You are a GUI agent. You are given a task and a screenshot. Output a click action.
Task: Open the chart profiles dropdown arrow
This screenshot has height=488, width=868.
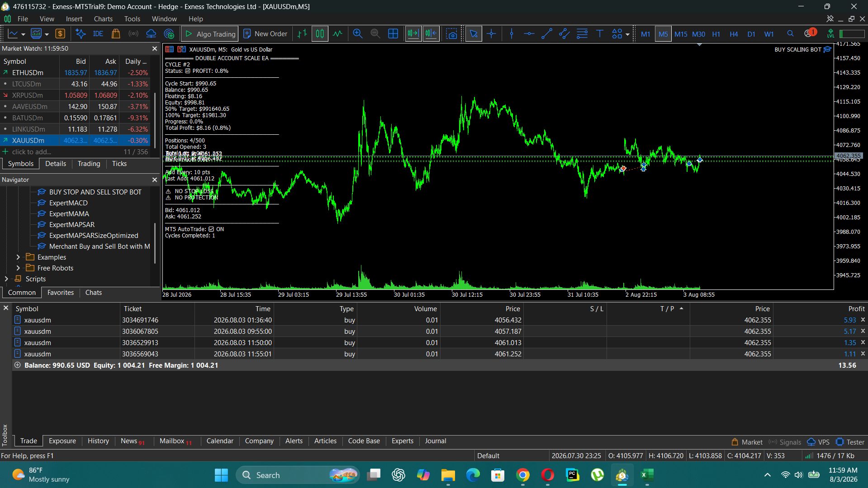click(47, 34)
